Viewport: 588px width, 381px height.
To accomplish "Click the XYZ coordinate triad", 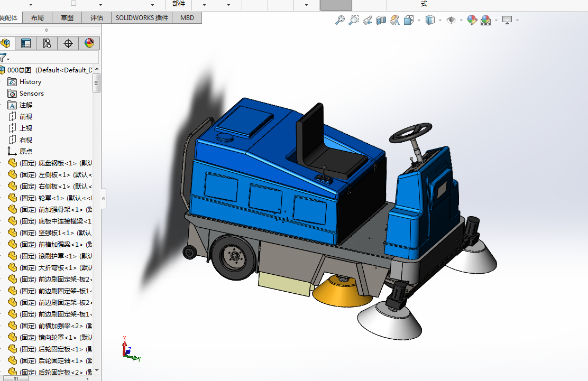I will 131,349.
